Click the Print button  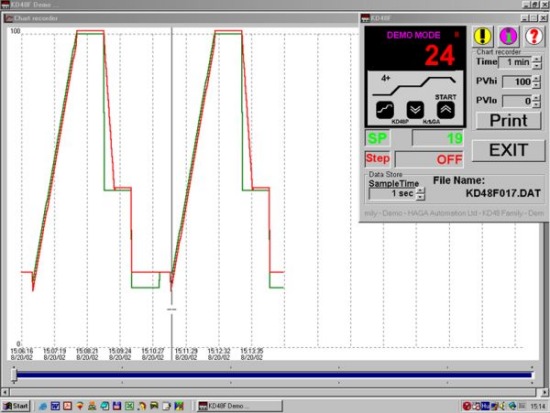tap(508, 121)
